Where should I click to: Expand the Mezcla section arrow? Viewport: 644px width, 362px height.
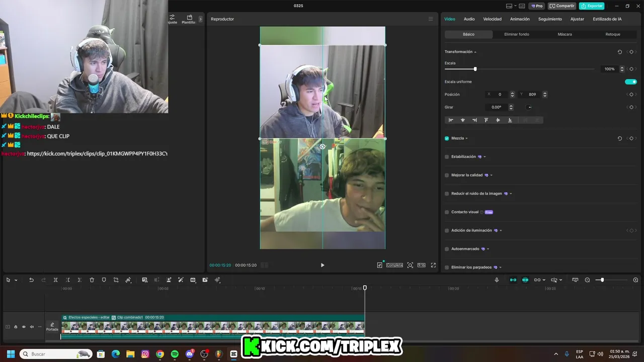(466, 138)
